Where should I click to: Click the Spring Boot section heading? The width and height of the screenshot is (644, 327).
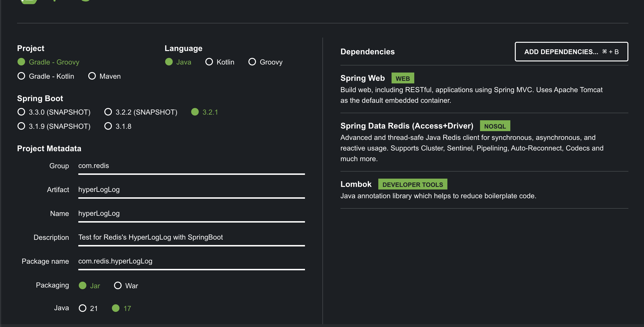40,98
